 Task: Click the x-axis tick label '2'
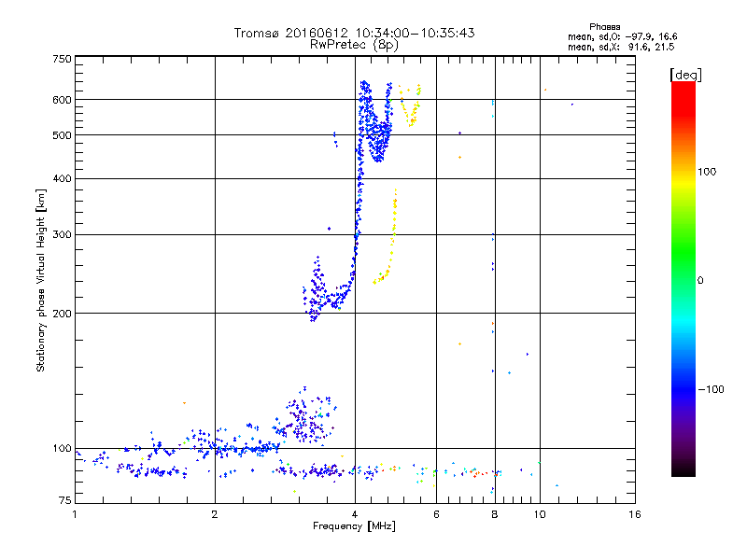coord(215,514)
